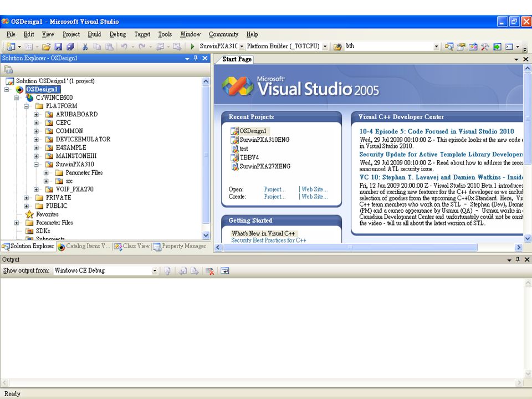The width and height of the screenshot is (532, 399).
Task: Toggle word wrap in Output panel
Action: [224, 271]
